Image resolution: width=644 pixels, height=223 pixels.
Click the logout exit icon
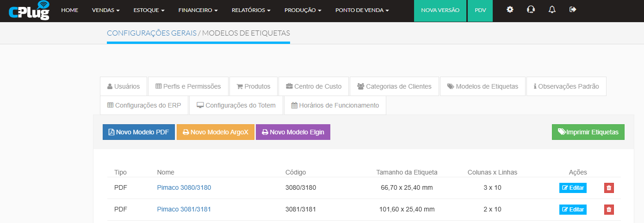pos(573,10)
